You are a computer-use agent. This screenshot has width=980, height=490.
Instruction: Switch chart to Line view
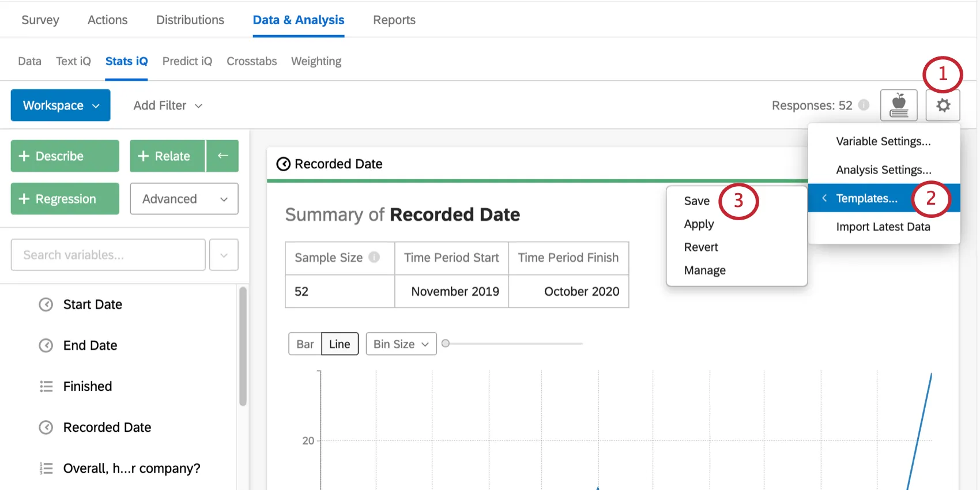pyautogui.click(x=340, y=344)
